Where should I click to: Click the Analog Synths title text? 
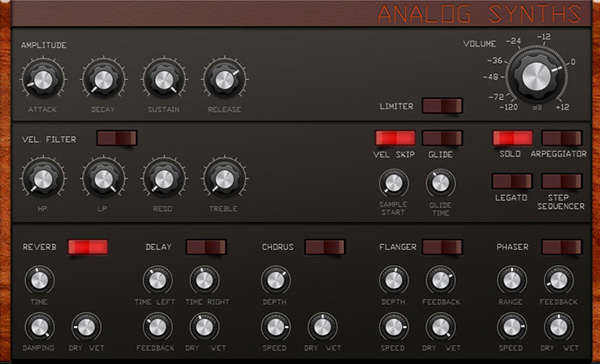click(x=479, y=14)
